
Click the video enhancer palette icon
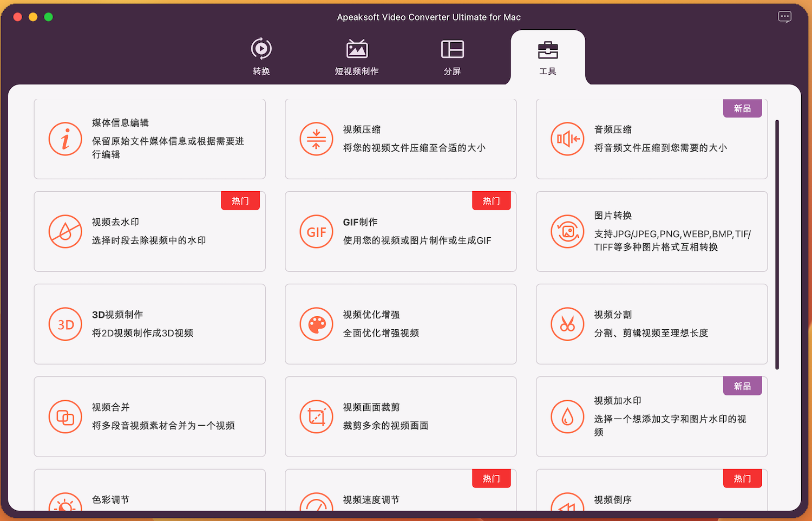point(316,324)
